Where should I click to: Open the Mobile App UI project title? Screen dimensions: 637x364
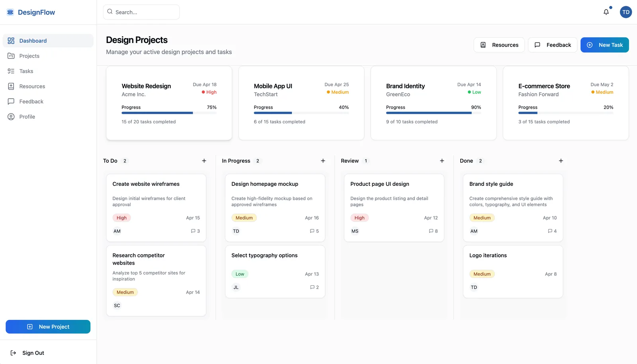click(x=273, y=86)
